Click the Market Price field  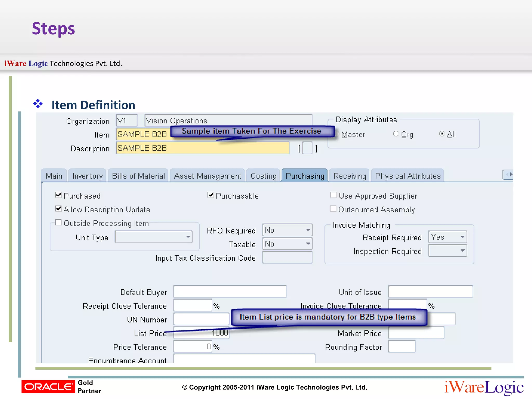416,333
